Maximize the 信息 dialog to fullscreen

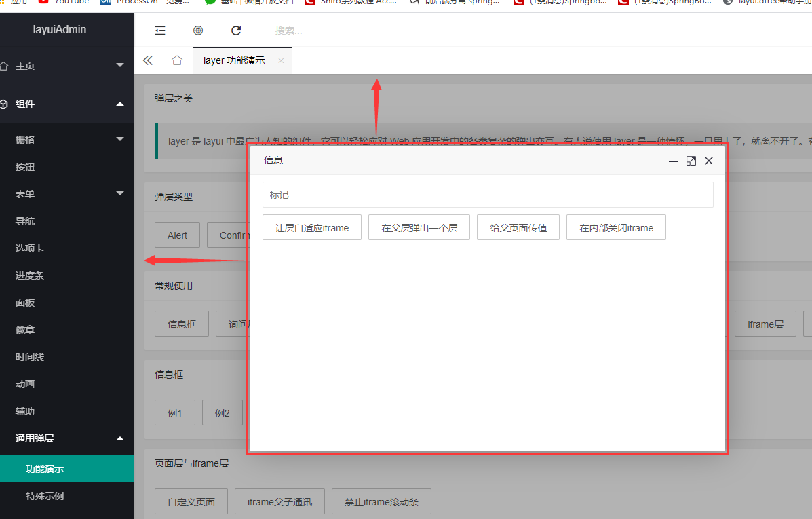pos(691,161)
